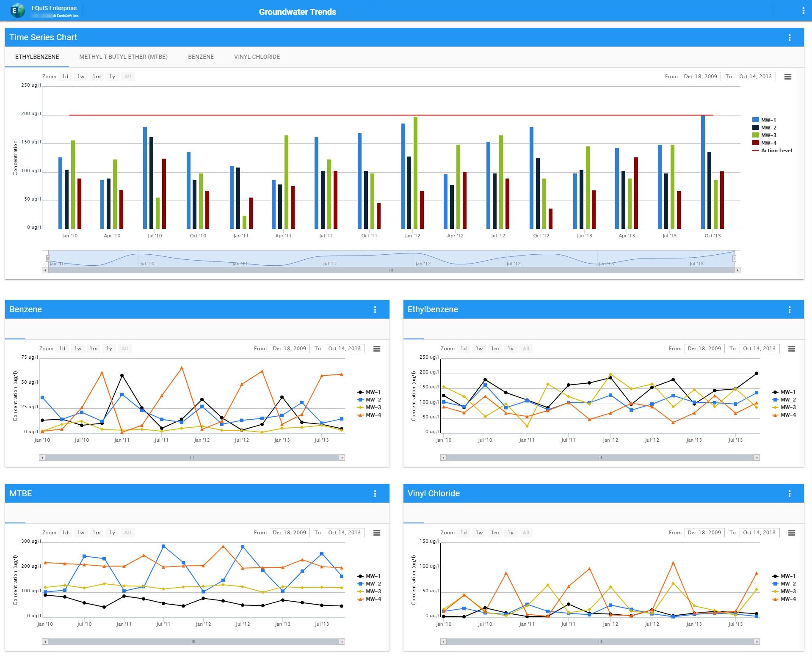The image size is (812, 660).
Task: Click the EQuIS Enterprise globe logo
Action: [x=17, y=11]
